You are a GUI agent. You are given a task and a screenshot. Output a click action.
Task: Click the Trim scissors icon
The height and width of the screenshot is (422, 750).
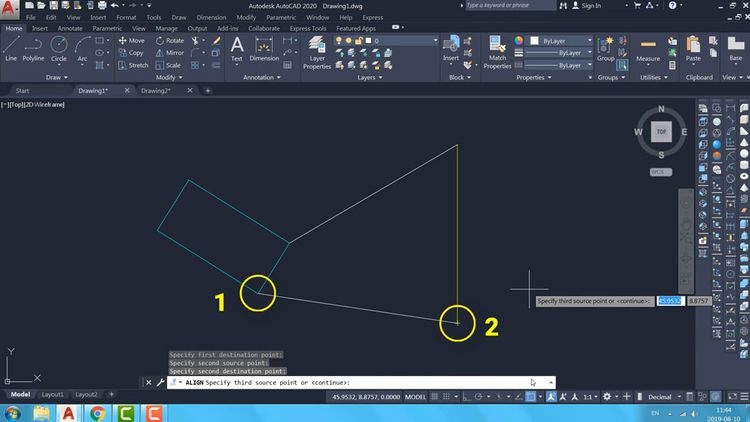[195, 41]
